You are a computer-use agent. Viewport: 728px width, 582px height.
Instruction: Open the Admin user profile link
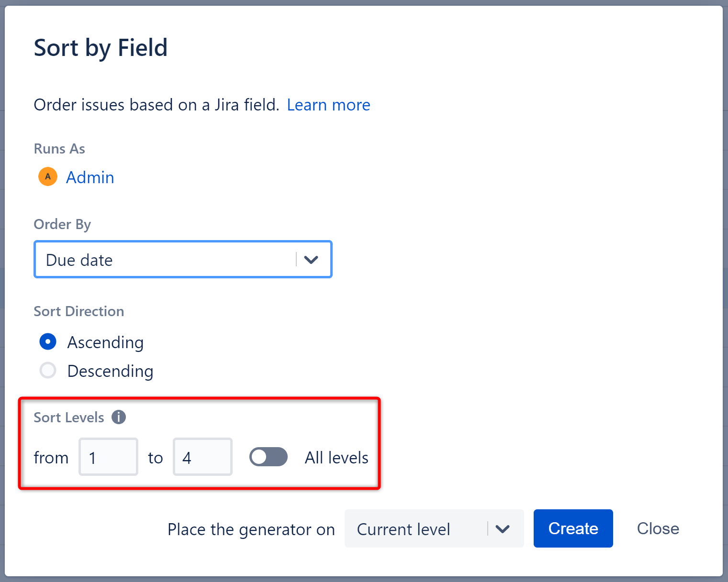90,177
